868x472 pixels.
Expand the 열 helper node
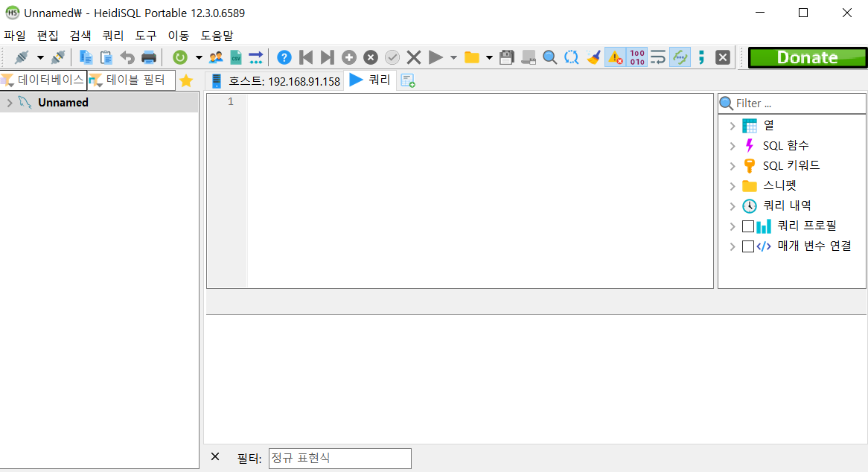pyautogui.click(x=733, y=126)
